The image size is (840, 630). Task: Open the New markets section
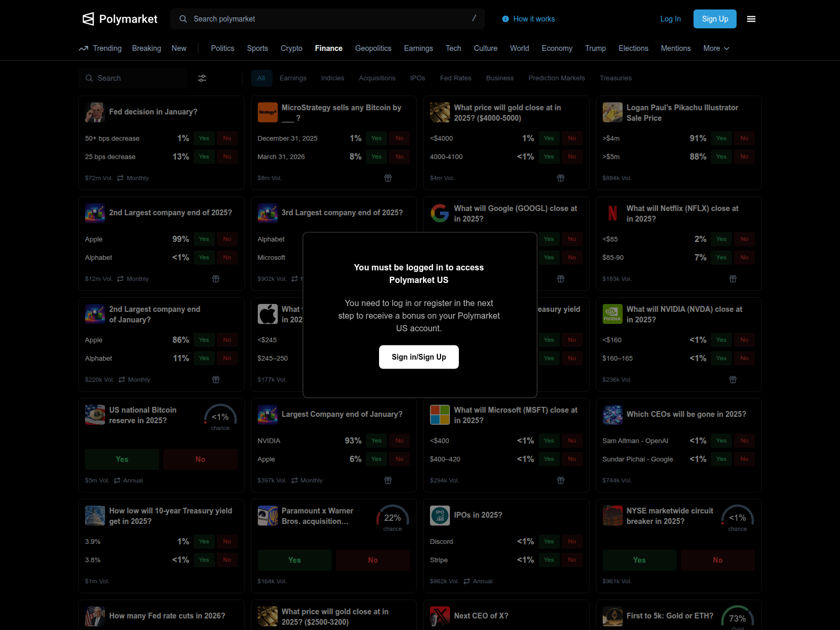pyautogui.click(x=179, y=48)
